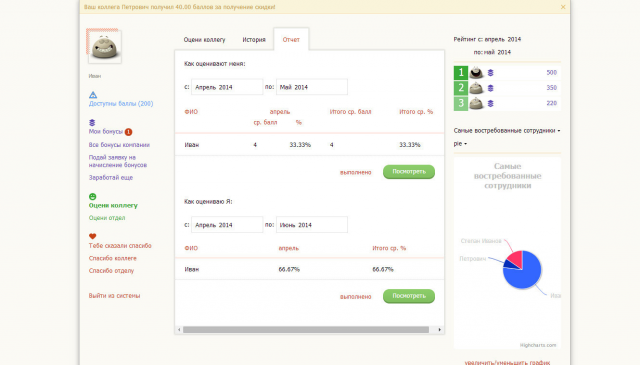Click the pink pie chart slice
Image resolution: width=640 pixels, height=365 pixels.
click(x=516, y=260)
